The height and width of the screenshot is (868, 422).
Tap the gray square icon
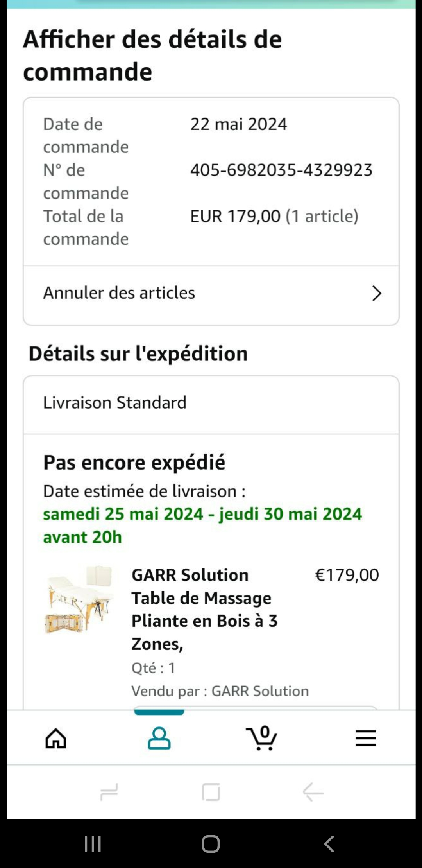click(211, 792)
